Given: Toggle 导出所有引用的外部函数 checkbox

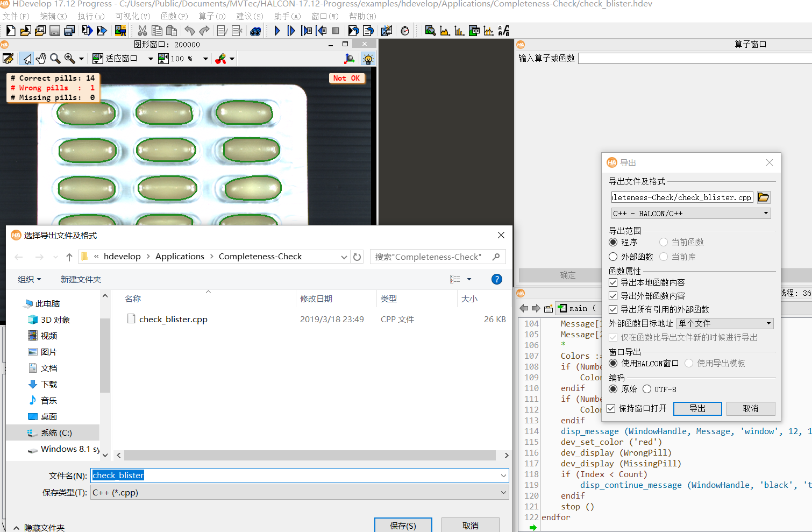Looking at the screenshot, I should (613, 309).
